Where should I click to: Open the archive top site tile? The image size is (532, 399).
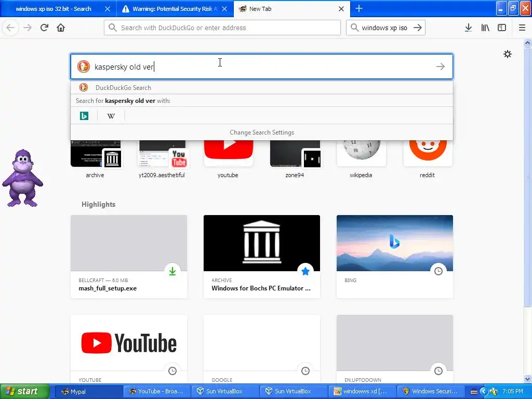[x=95, y=159]
